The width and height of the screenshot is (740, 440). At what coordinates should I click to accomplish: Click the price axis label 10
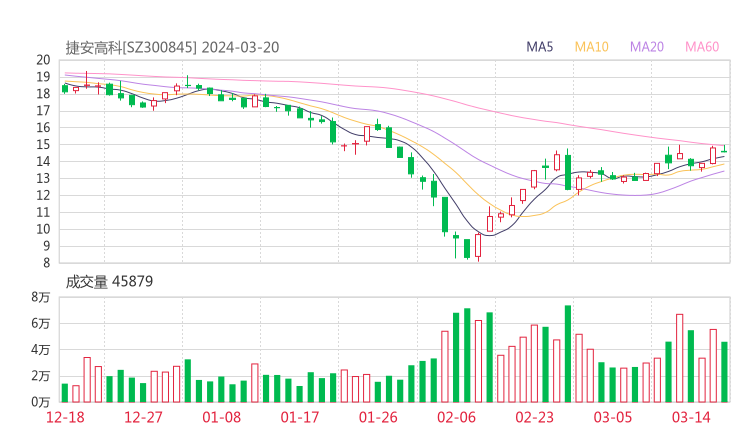click(43, 229)
